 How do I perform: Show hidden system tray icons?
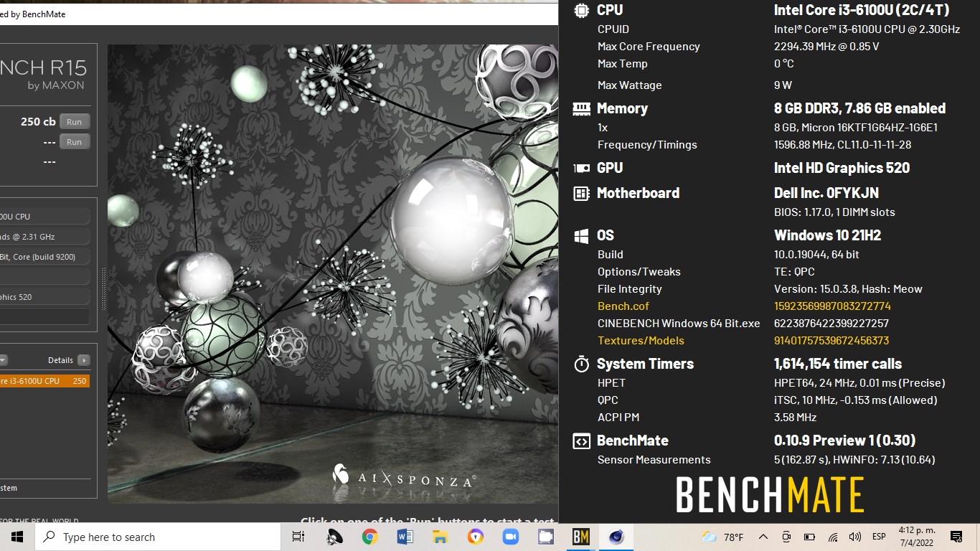[763, 537]
